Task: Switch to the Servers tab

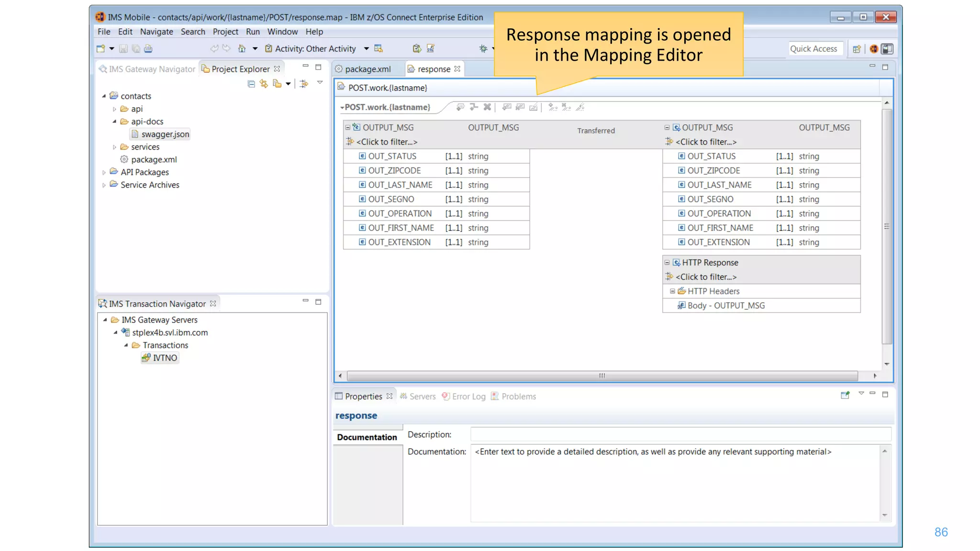Action: click(x=418, y=396)
